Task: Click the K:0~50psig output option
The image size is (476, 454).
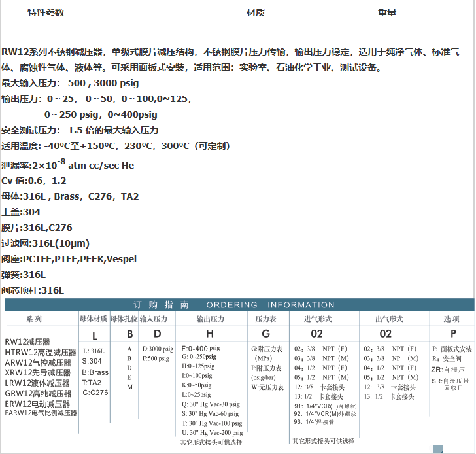Action: [x=197, y=385]
